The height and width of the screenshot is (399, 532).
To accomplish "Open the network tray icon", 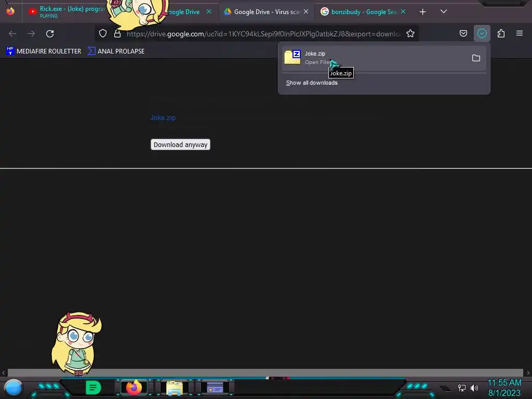I will click(x=462, y=388).
